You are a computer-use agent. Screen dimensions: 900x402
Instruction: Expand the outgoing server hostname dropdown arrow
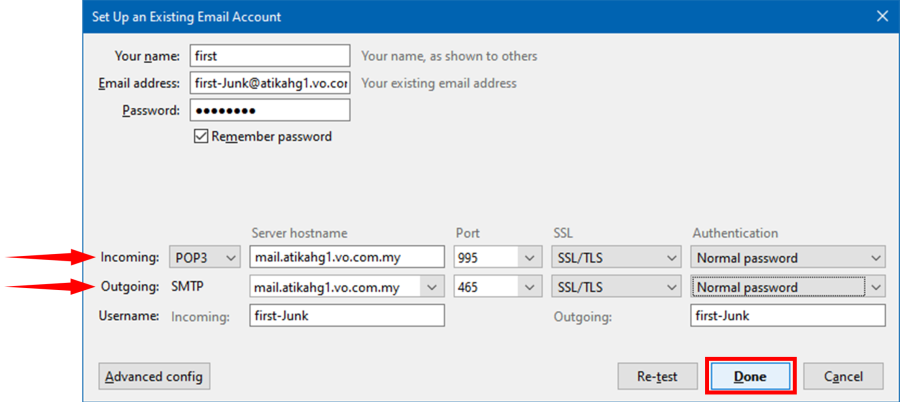[x=432, y=288]
